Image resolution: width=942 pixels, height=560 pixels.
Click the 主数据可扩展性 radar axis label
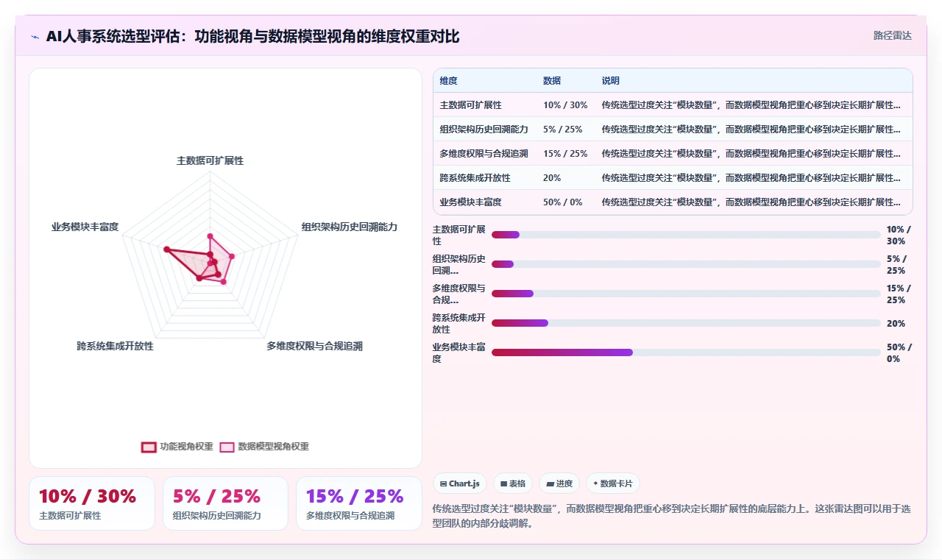210,160
